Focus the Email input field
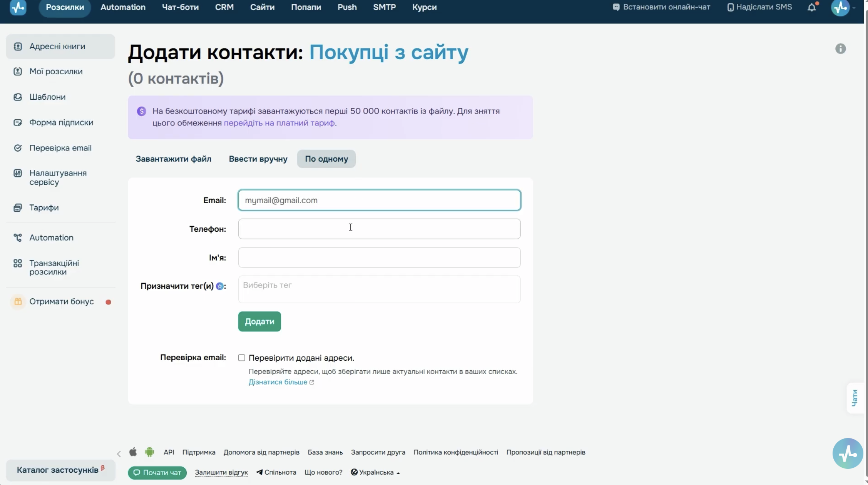Screen dimensions: 868x485 point(379,200)
